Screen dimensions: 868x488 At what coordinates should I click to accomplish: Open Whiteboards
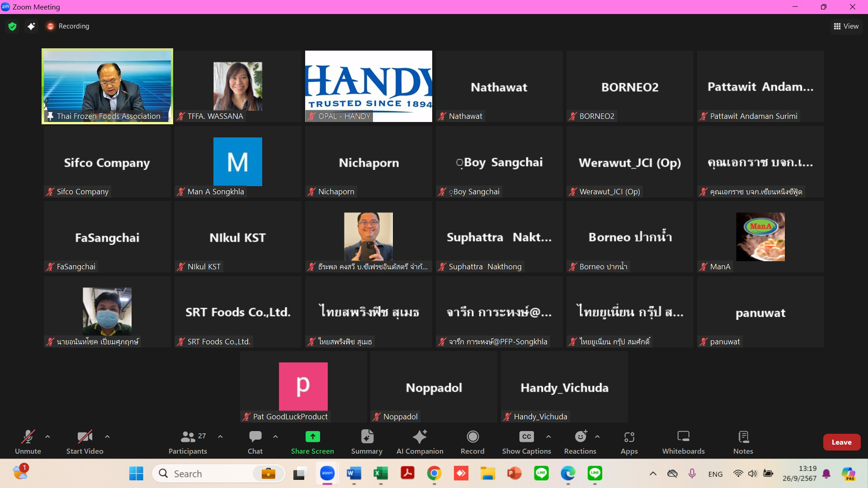[x=683, y=442]
